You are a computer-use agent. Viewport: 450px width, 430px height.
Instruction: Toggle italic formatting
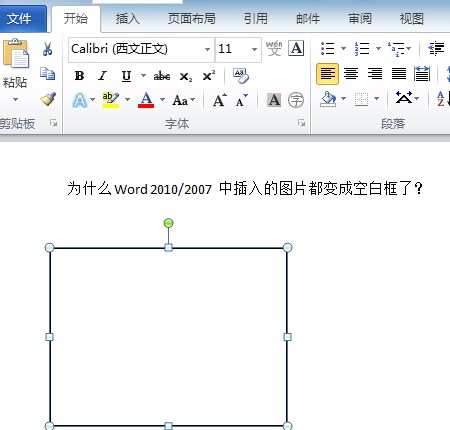tap(103, 76)
